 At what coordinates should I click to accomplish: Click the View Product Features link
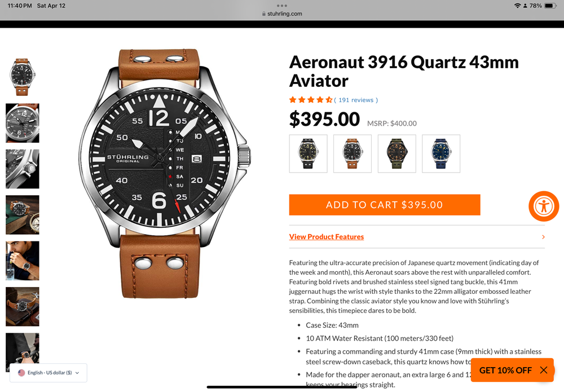[326, 237]
